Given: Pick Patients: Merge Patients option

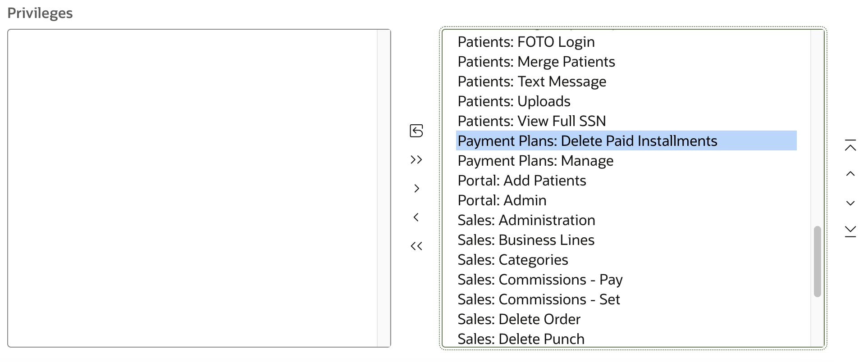Looking at the screenshot, I should point(536,62).
